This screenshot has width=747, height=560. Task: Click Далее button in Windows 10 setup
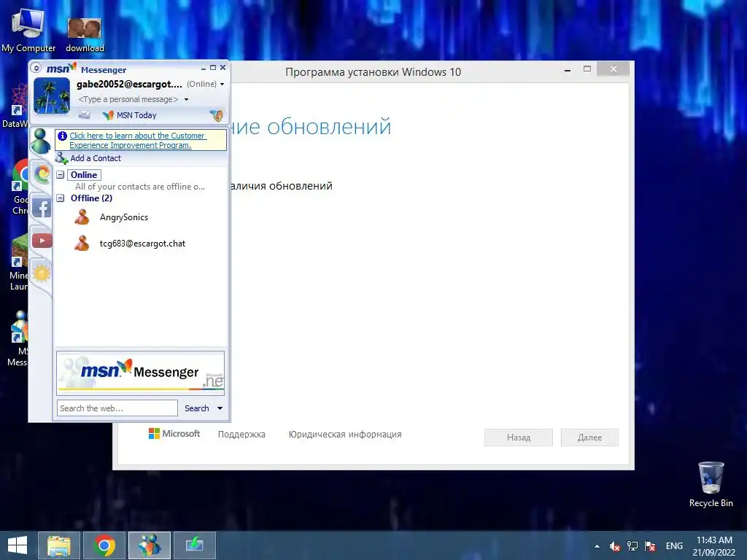pos(589,437)
